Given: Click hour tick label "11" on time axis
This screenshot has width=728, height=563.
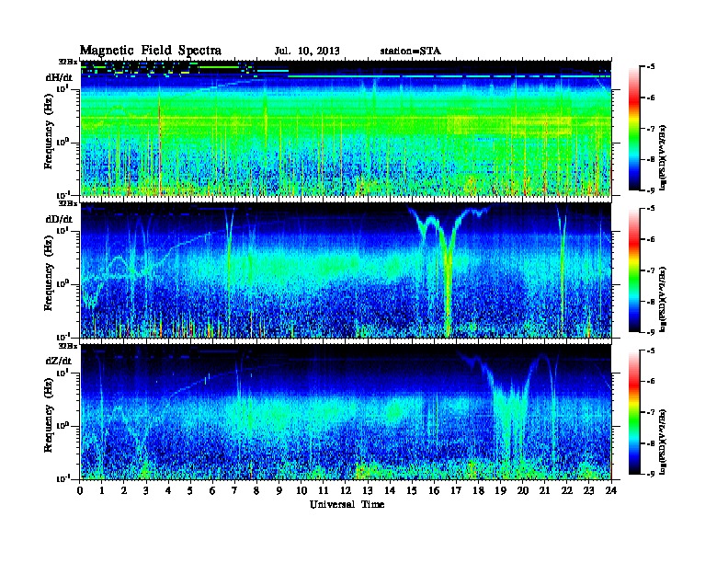Looking at the screenshot, I should pos(324,491).
